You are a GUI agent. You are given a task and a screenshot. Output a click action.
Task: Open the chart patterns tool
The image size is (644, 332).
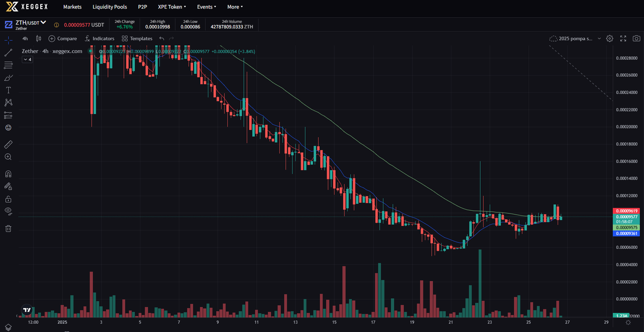8,102
